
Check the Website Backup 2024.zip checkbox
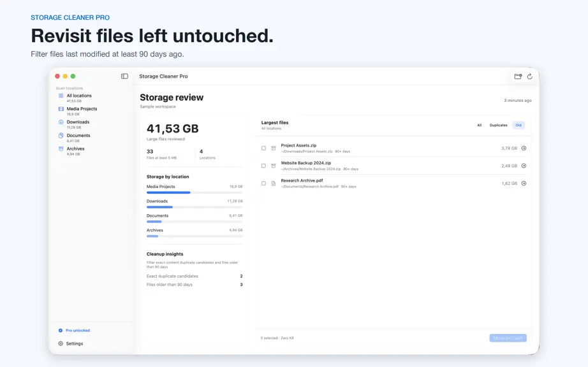pos(263,166)
